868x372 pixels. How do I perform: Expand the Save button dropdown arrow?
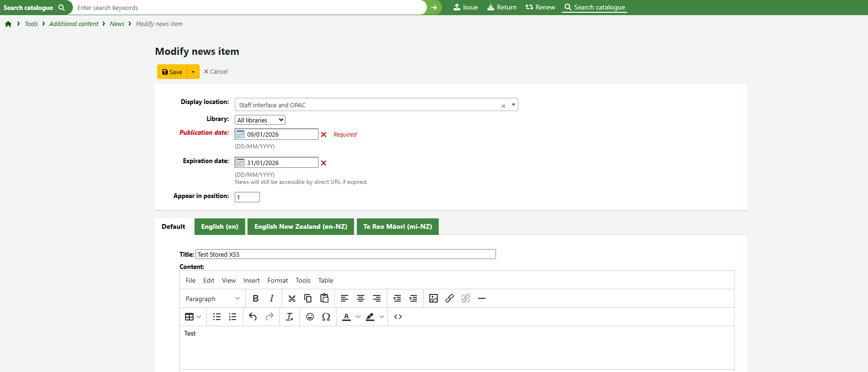point(193,72)
